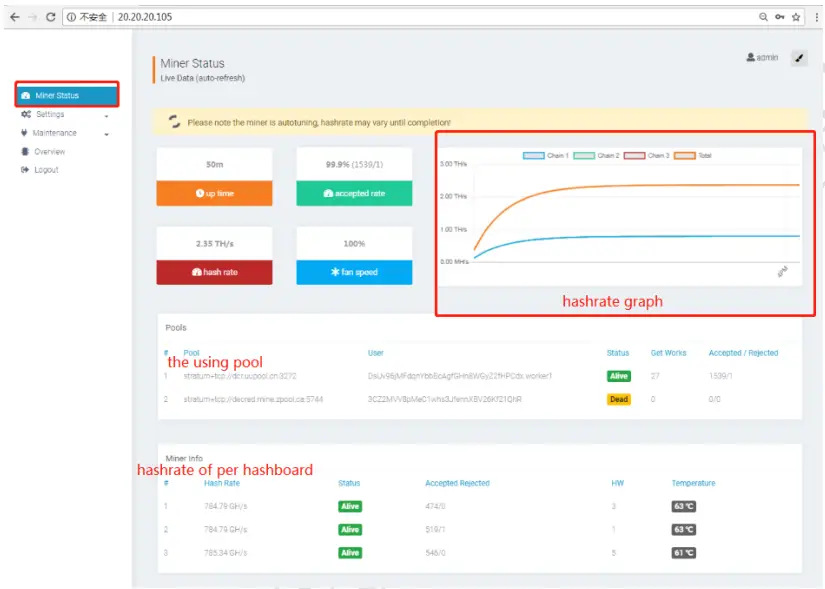Screen dimensions: 825x589
Task: Click the green Alive status badge for pool 1
Action: (x=620, y=376)
